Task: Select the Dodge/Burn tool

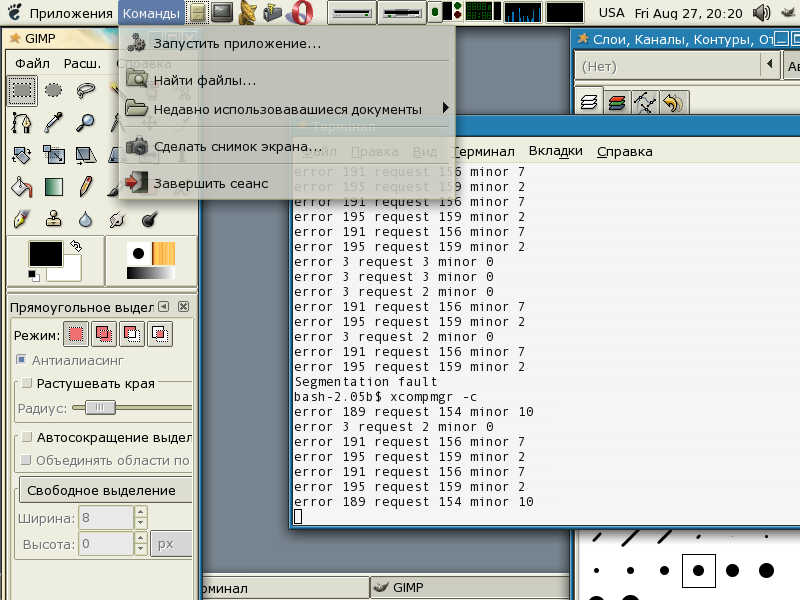Action: [x=149, y=219]
